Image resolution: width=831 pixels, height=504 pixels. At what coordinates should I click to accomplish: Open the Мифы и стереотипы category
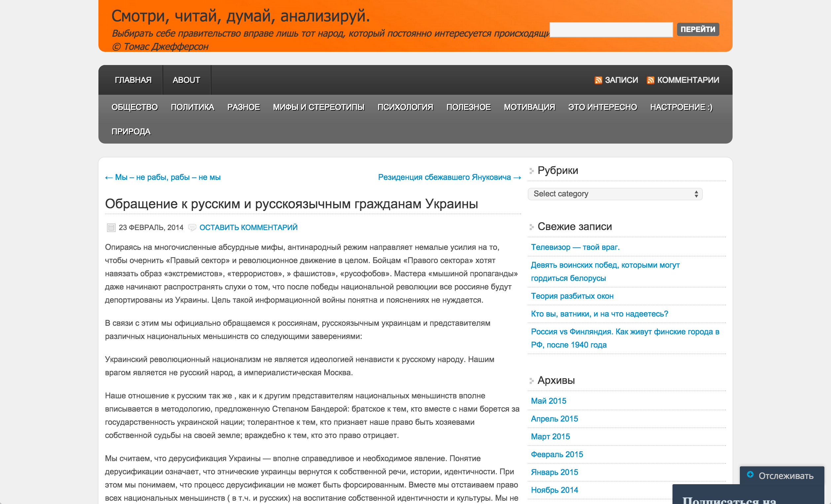318,107
